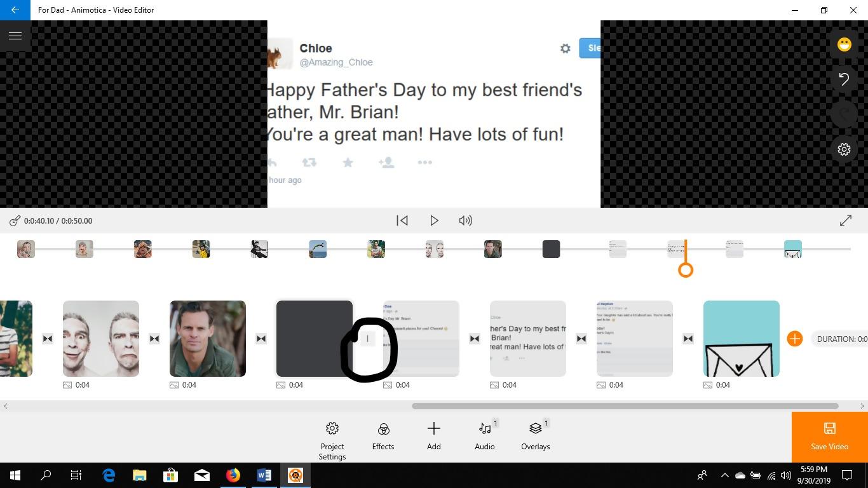Click 0:04 duration under the envelope clip
Viewport: 868px width, 488px height.
click(723, 385)
